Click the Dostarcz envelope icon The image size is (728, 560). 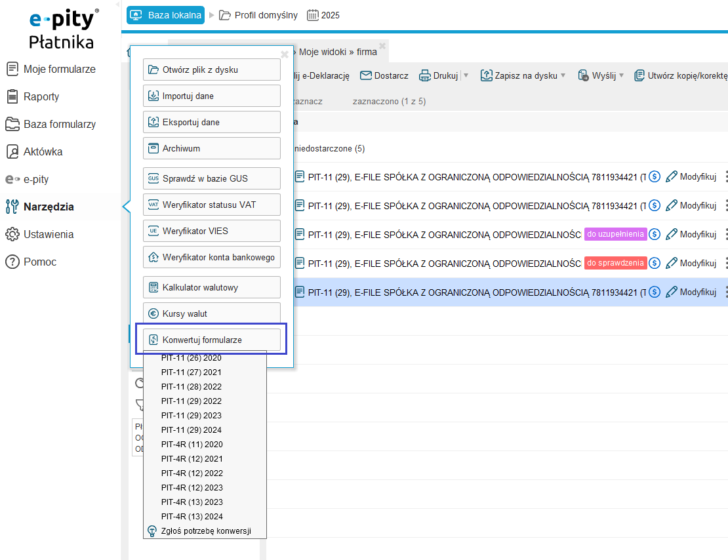click(365, 75)
